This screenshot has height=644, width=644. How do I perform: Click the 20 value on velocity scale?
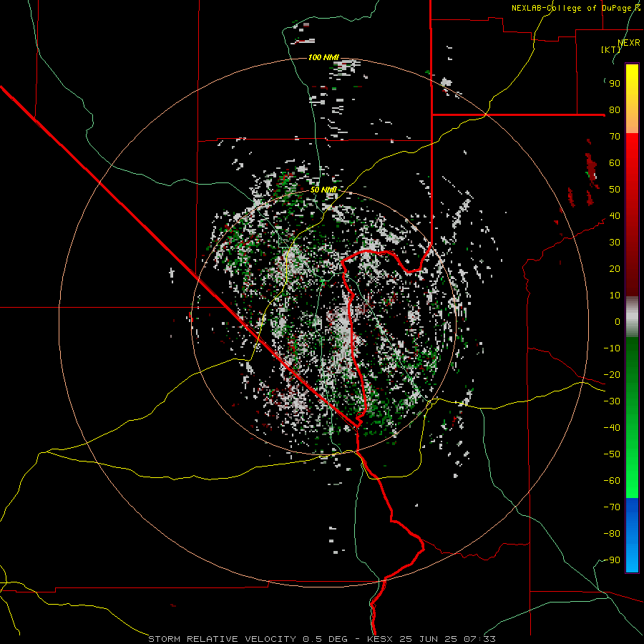pos(615,269)
